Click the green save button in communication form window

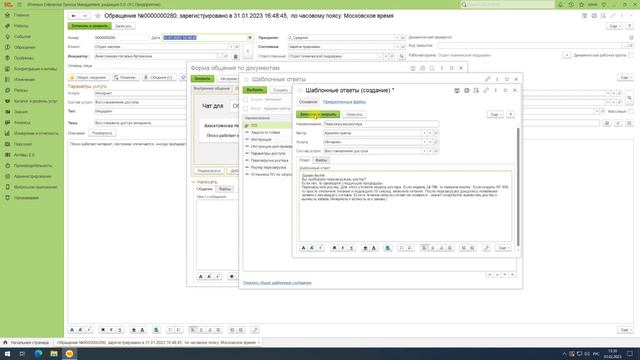[x=202, y=78]
